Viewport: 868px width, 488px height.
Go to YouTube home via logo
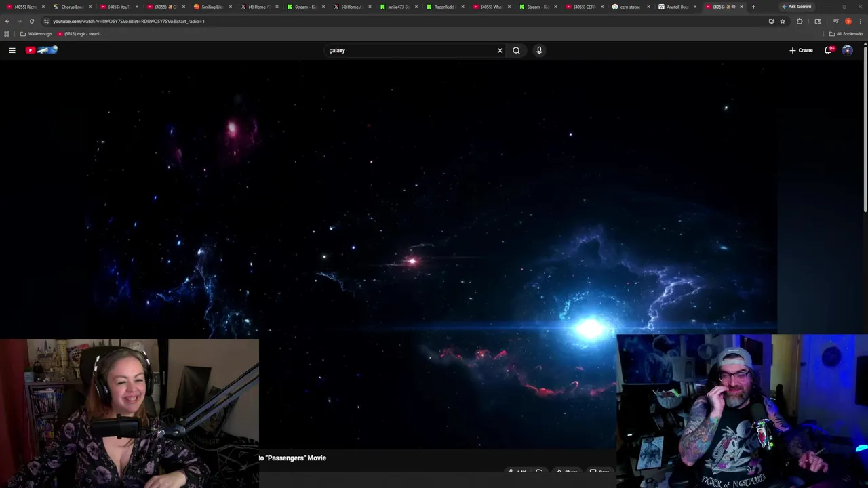click(42, 50)
